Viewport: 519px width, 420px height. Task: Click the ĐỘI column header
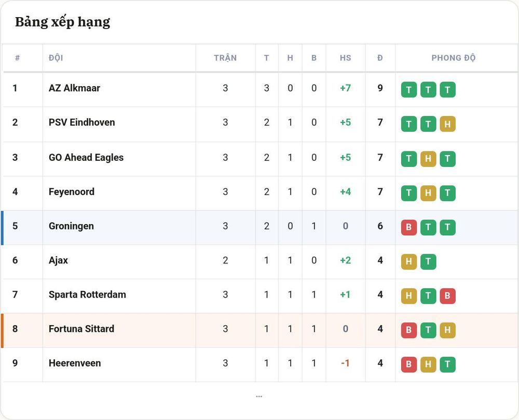[56, 58]
